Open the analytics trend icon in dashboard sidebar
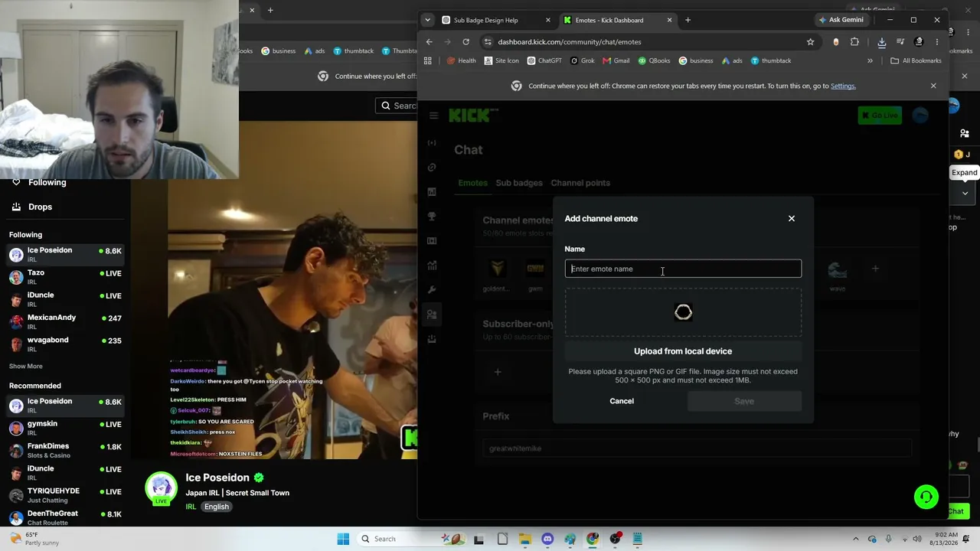The height and width of the screenshot is (551, 980). click(432, 266)
